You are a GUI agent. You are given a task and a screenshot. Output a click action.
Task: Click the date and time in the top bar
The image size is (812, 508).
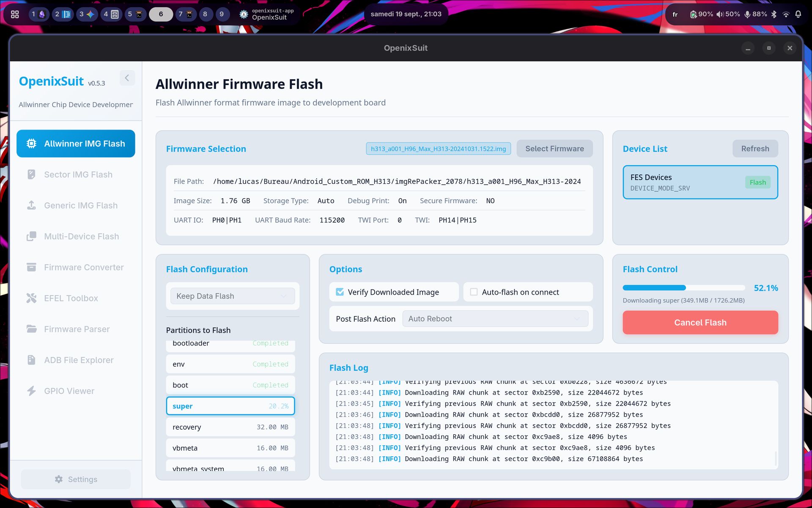coord(406,14)
